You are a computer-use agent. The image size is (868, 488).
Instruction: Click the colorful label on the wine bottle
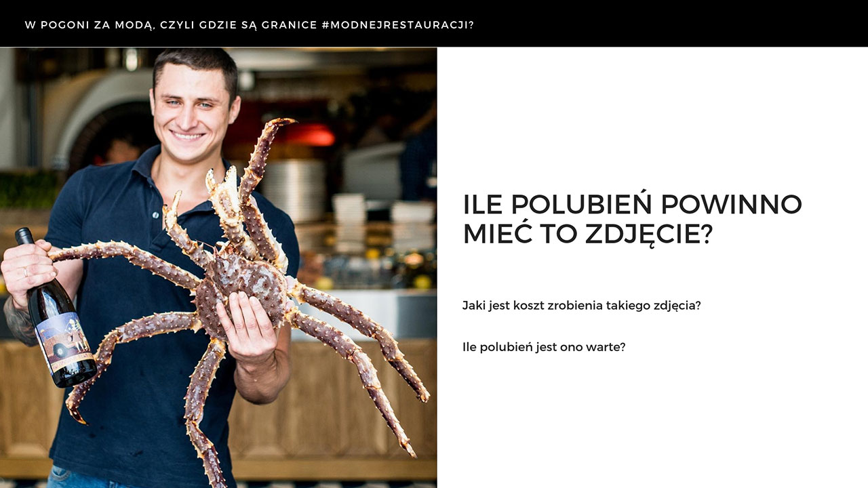[64, 342]
